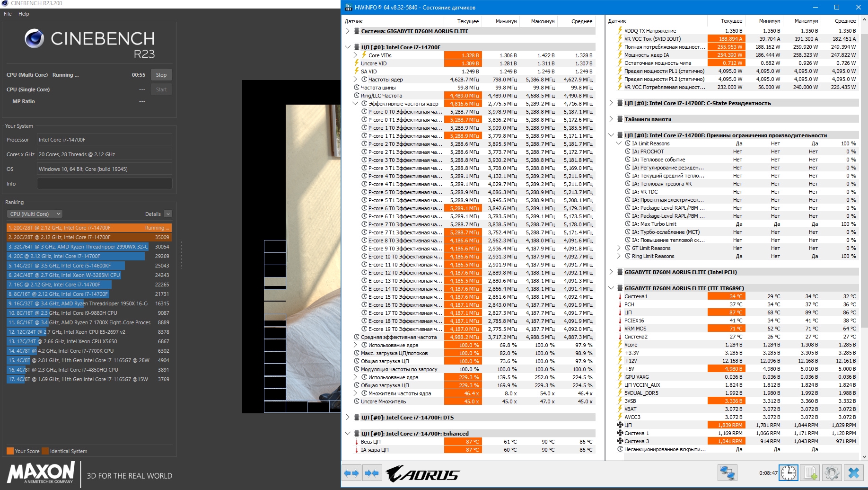
Task: Expand the Частоты ядер row
Action: (x=356, y=80)
